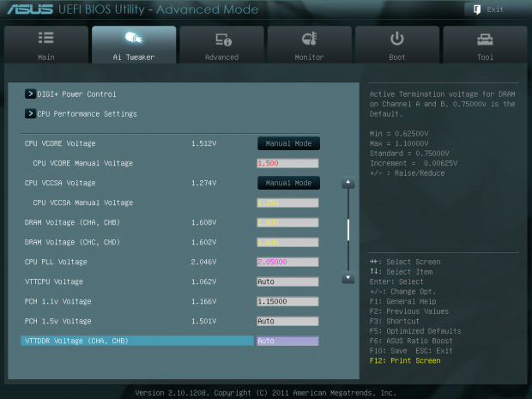Viewport: 532px width, 399px height.
Task: Click the F5: Optimized Defaults hint
Action: 415,331
